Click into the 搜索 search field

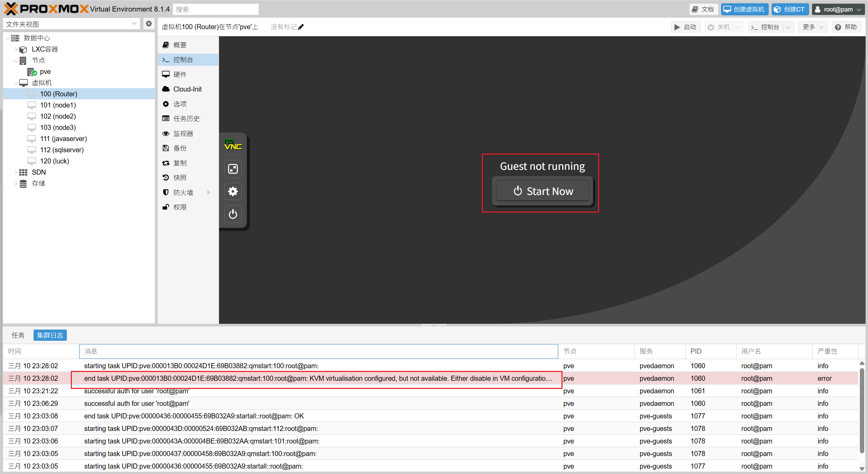216,9
